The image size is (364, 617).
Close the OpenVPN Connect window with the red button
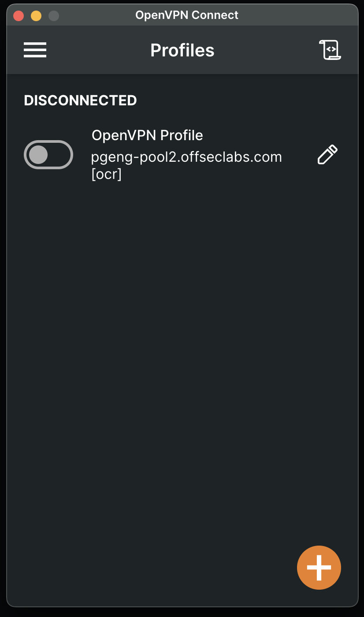pyautogui.click(x=19, y=16)
